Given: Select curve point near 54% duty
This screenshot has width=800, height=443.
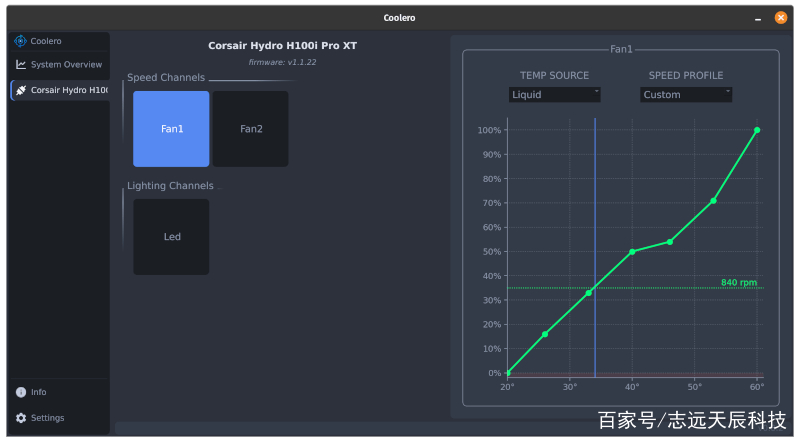Looking at the screenshot, I should pyautogui.click(x=670, y=242).
